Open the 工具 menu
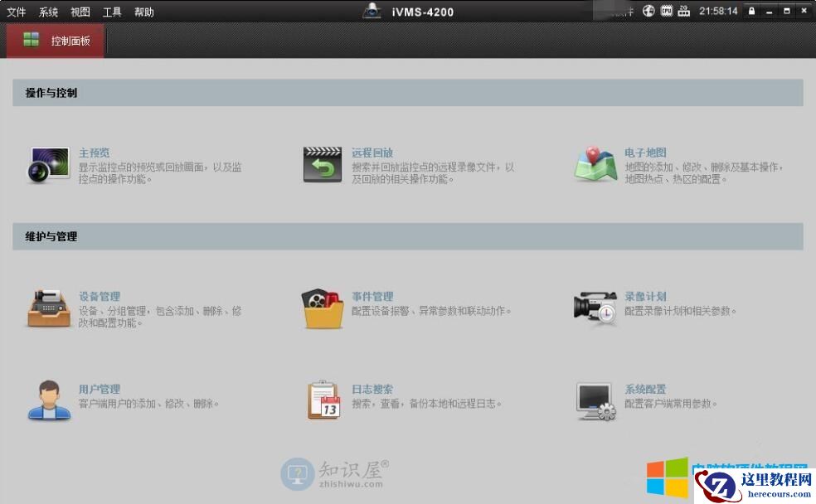The image size is (816, 504). coord(111,12)
